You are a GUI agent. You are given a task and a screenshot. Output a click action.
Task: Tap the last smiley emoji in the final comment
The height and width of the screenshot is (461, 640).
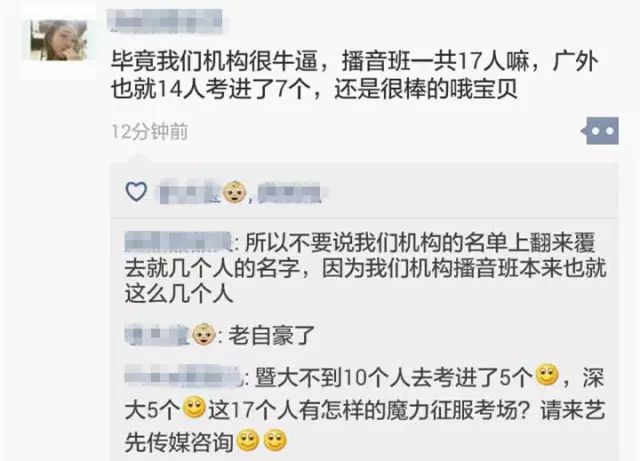click(276, 440)
